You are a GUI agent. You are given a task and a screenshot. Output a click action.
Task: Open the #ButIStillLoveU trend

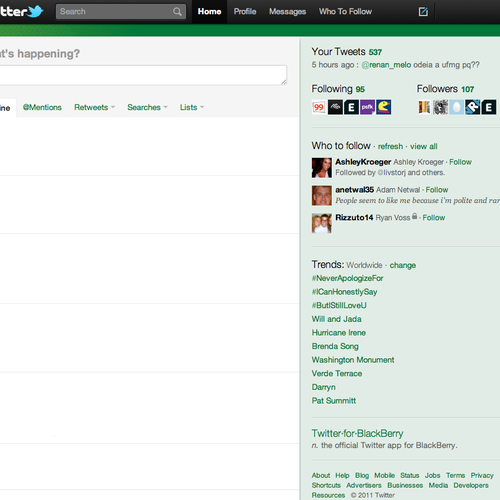pyautogui.click(x=339, y=306)
